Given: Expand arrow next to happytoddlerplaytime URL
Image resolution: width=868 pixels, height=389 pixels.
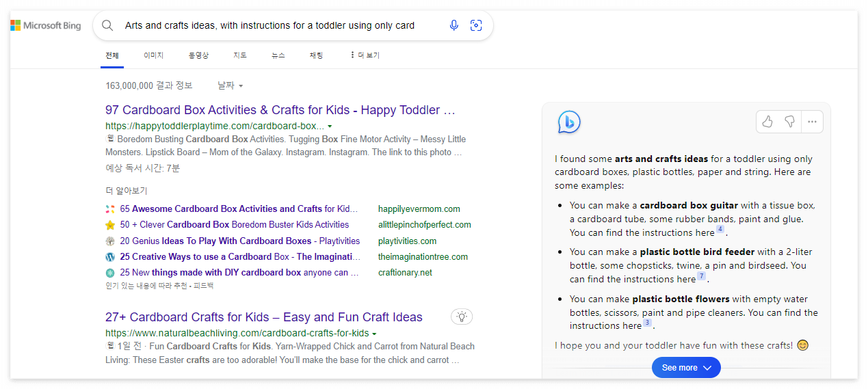Looking at the screenshot, I should pos(330,126).
